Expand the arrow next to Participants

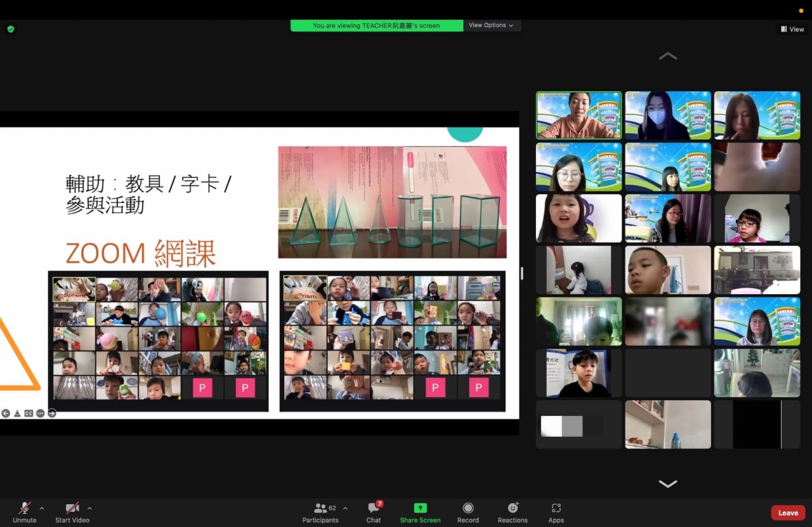[345, 509]
